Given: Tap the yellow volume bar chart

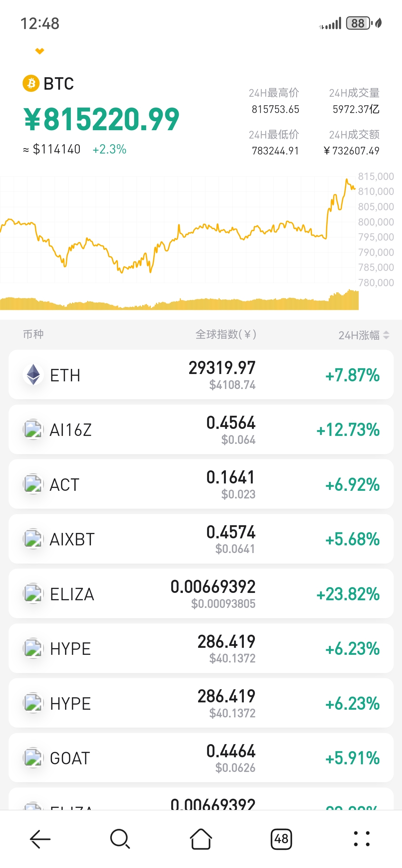Looking at the screenshot, I should click(179, 301).
